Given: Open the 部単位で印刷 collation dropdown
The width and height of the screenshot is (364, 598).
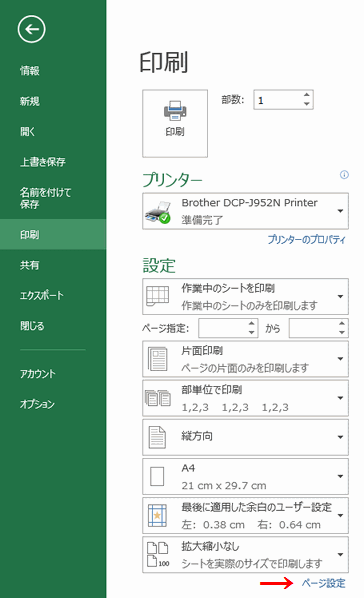Looking at the screenshot, I should [x=245, y=398].
